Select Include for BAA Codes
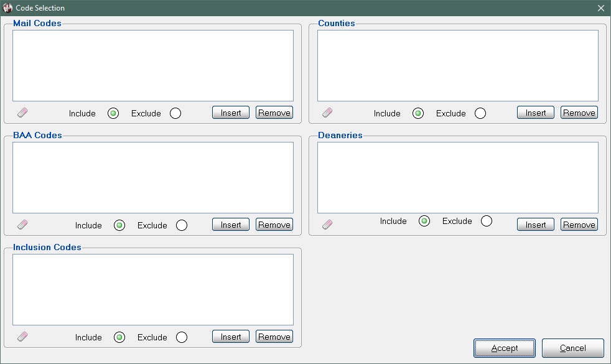The height and width of the screenshot is (364, 611). coord(119,225)
